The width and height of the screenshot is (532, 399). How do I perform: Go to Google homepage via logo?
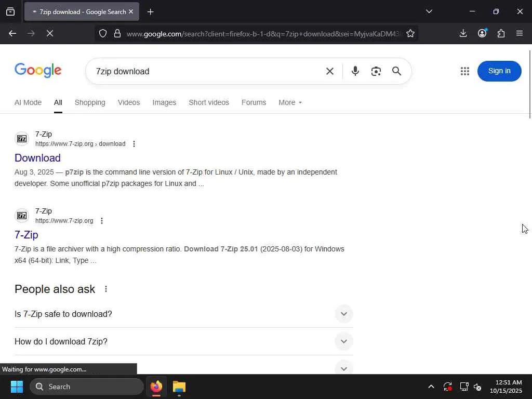(38, 71)
